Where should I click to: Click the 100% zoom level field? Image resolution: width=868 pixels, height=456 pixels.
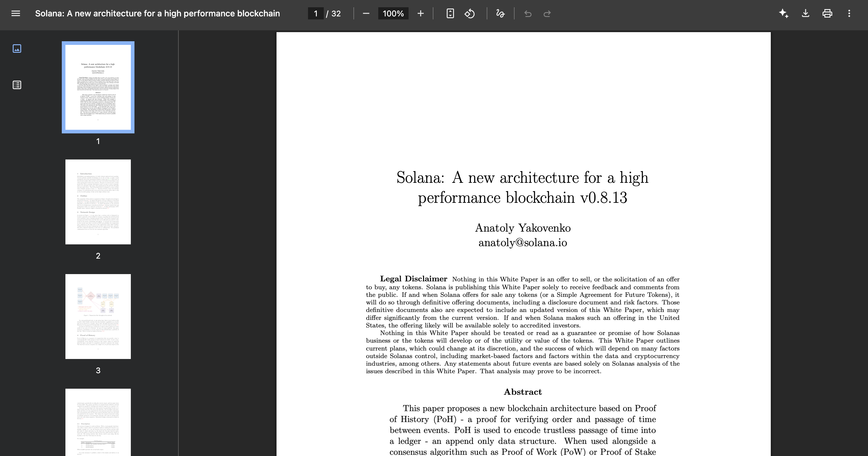(x=393, y=13)
